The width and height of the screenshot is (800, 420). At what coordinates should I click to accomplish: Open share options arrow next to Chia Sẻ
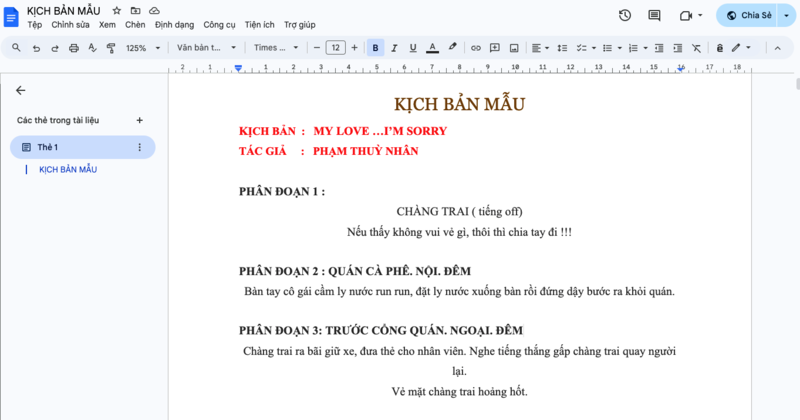(786, 15)
